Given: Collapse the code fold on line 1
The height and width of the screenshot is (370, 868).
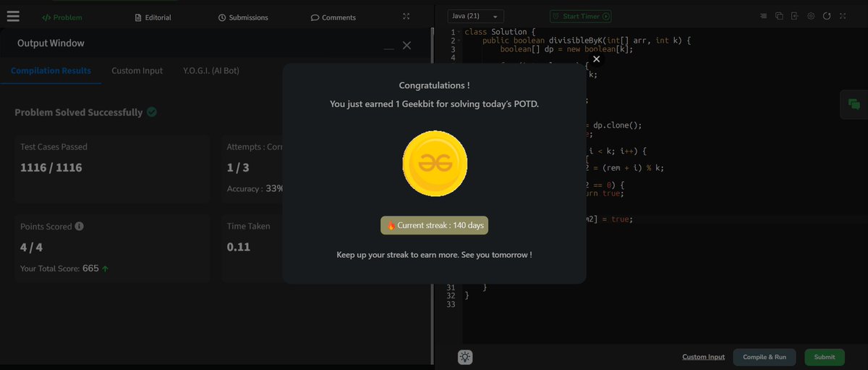Looking at the screenshot, I should (x=459, y=33).
